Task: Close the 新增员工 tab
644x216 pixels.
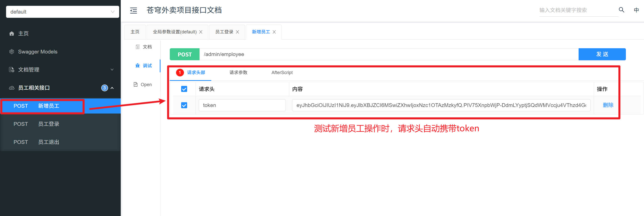Action: click(274, 32)
